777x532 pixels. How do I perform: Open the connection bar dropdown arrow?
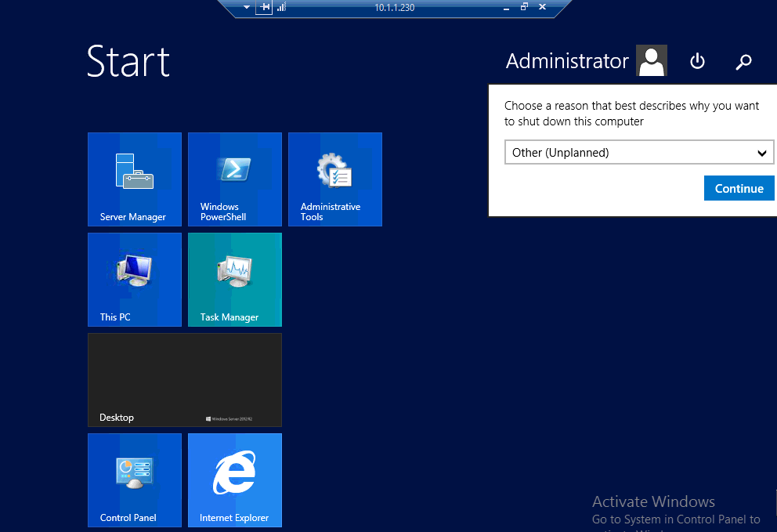[246, 7]
